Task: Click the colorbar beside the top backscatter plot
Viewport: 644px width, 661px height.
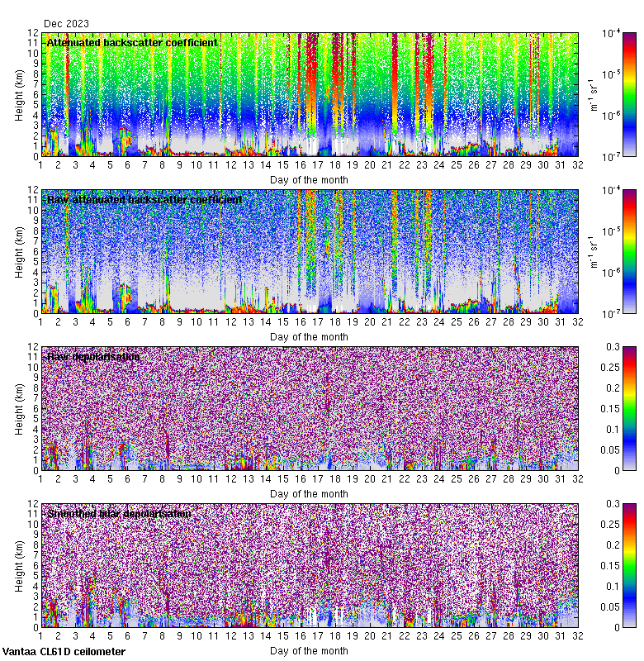Action: pyautogui.click(x=607, y=94)
